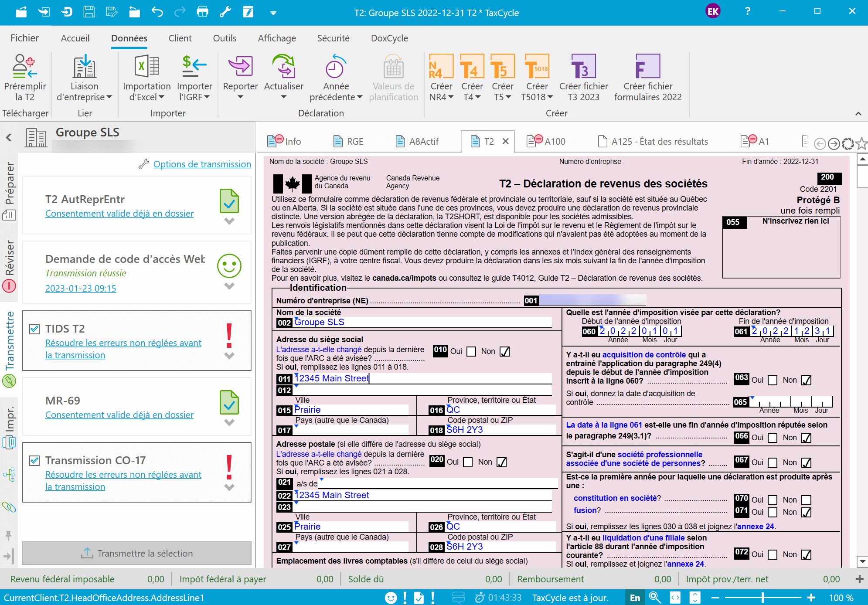
Task: Open the Créer T5018 dropdown arrow
Action: (x=550, y=97)
